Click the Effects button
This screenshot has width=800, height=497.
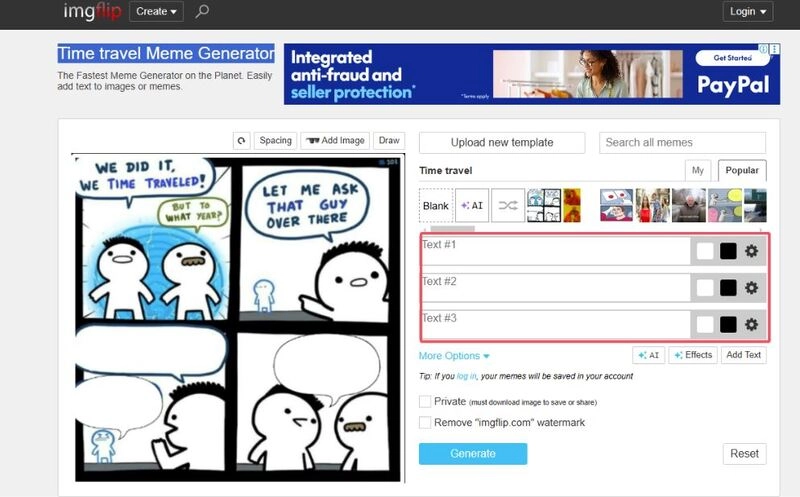click(693, 355)
